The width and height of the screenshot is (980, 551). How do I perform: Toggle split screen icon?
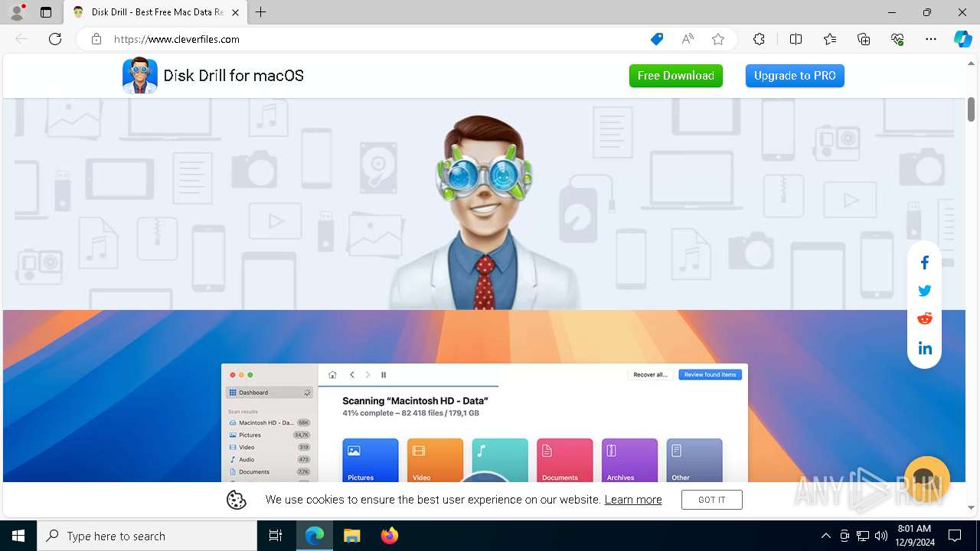(x=795, y=39)
